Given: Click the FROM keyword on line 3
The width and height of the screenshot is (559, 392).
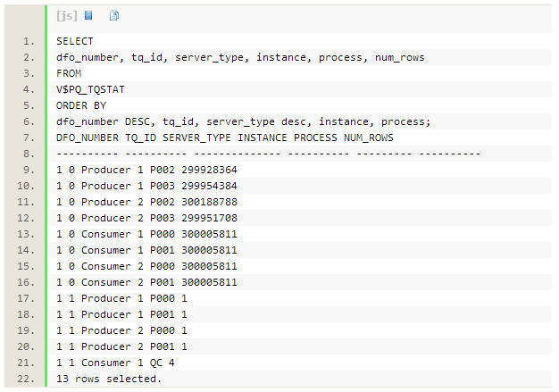Looking at the screenshot, I should tap(68, 73).
